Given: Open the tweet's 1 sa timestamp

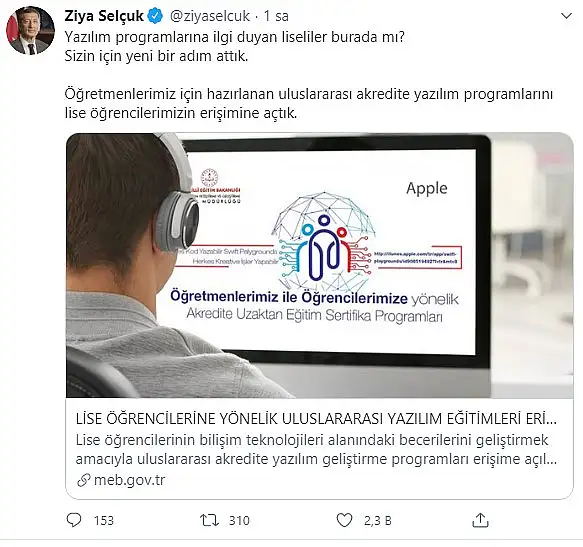Looking at the screenshot, I should pyautogui.click(x=276, y=16).
